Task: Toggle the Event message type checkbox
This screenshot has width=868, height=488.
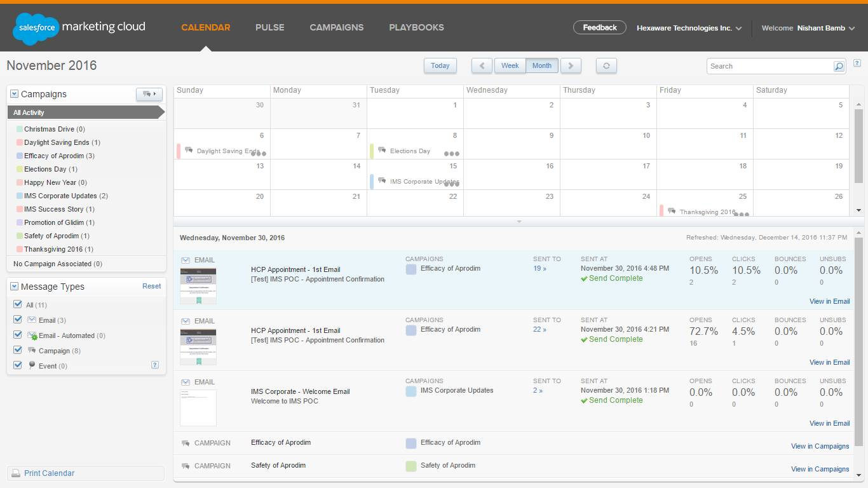Action: 18,365
